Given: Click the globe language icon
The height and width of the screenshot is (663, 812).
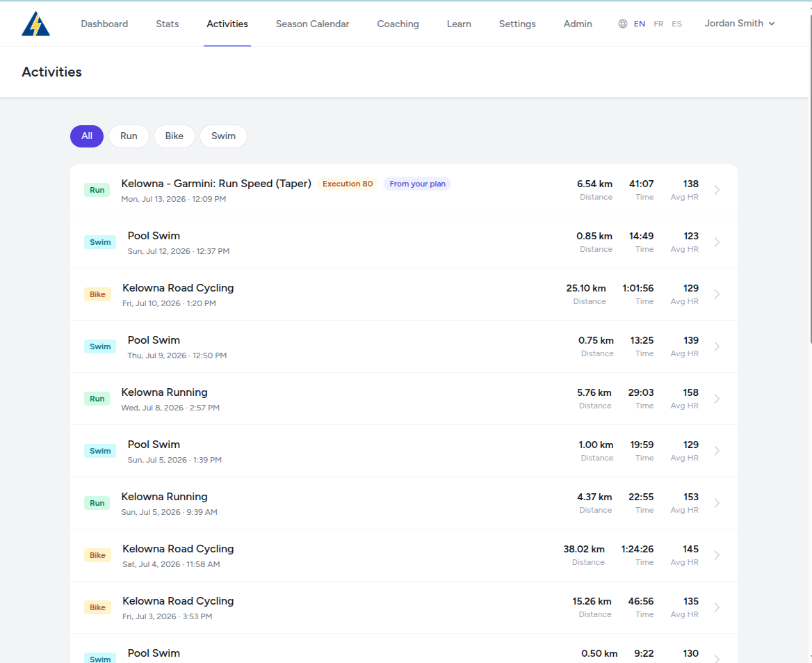Looking at the screenshot, I should click(622, 24).
